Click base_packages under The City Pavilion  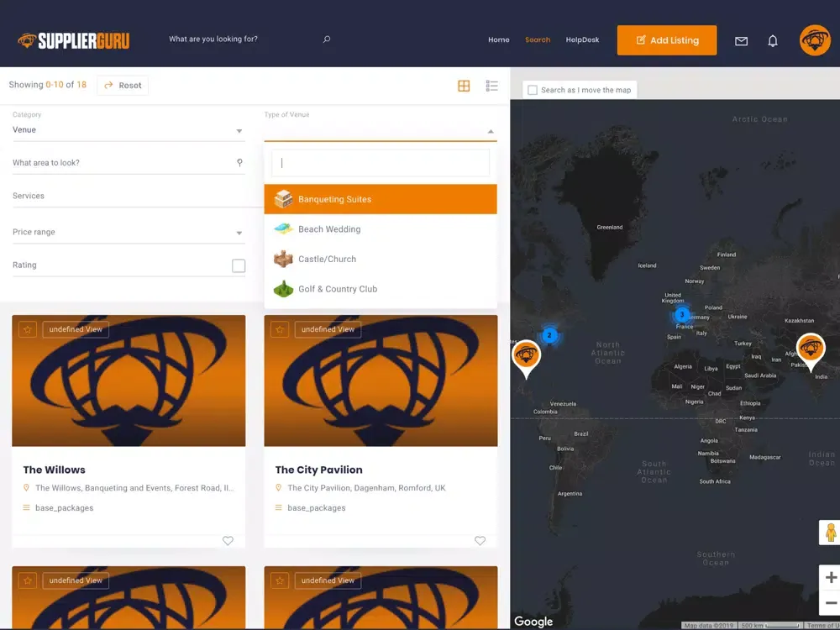[317, 508]
